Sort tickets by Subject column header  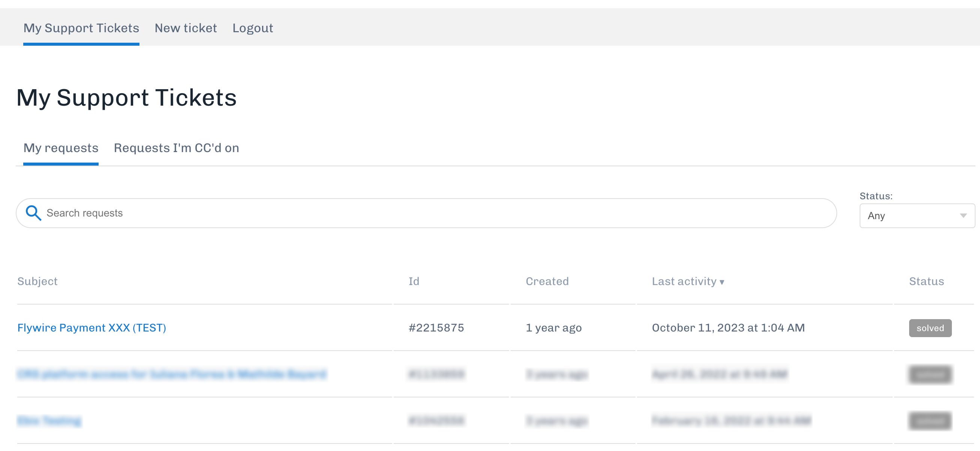[37, 281]
